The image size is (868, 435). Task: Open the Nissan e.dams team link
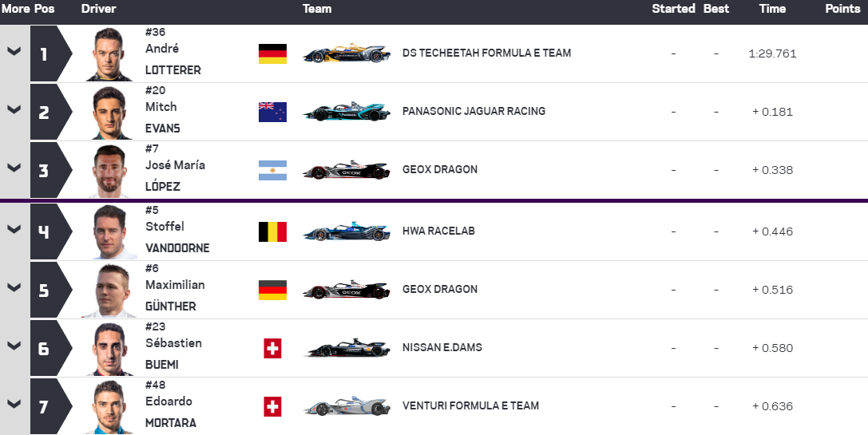pyautogui.click(x=442, y=347)
